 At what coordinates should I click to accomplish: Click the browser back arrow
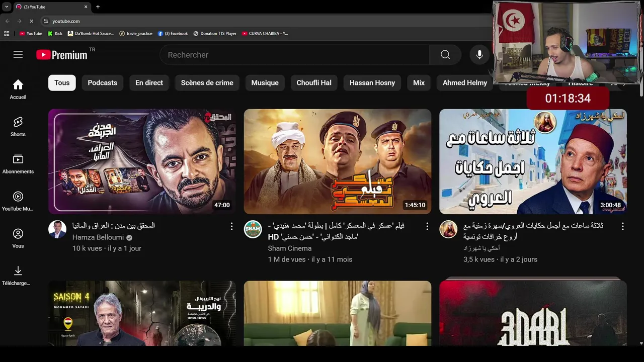7,21
